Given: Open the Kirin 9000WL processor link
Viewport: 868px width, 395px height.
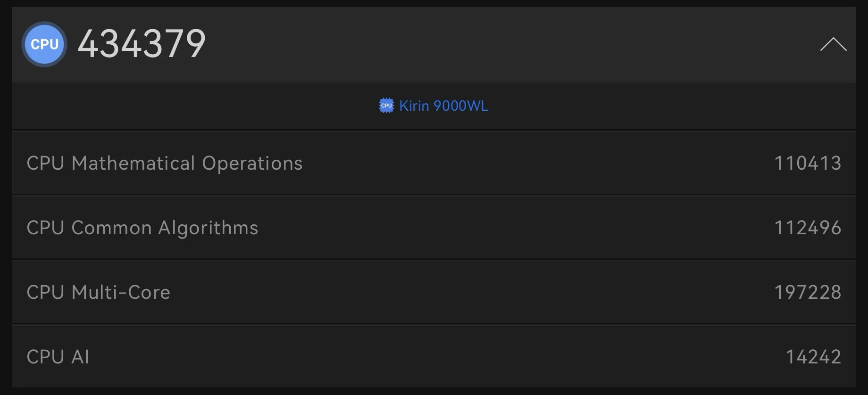Looking at the screenshot, I should point(443,106).
